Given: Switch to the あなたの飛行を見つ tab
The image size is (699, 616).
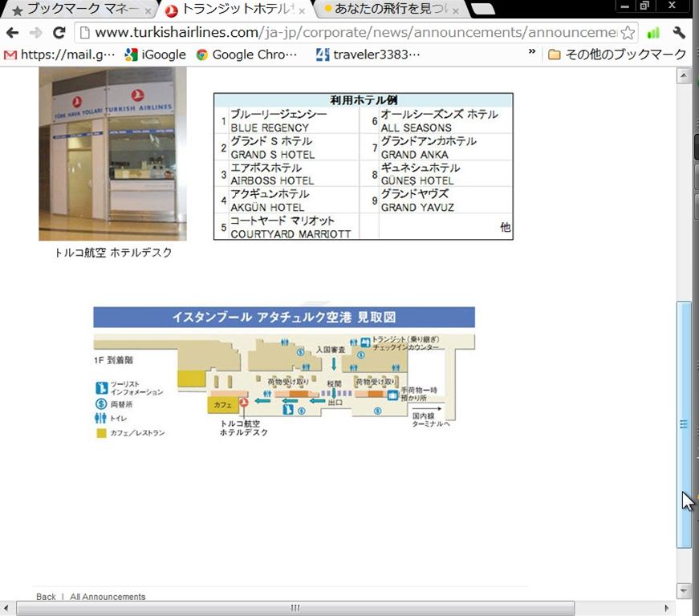Looking at the screenshot, I should (x=385, y=10).
